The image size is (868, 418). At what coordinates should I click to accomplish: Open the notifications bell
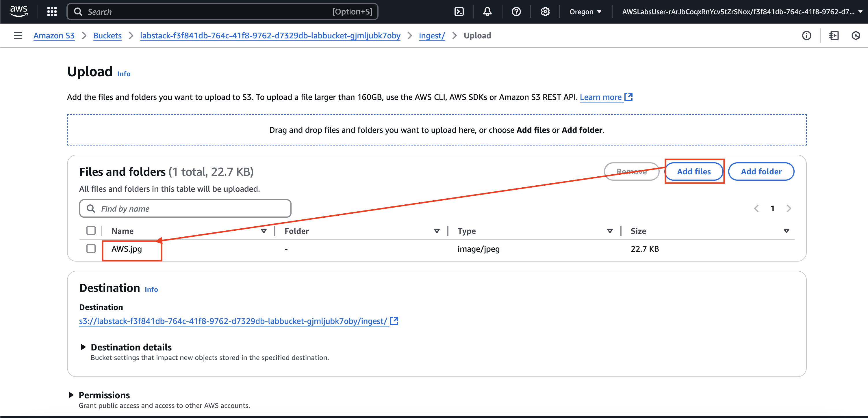(x=487, y=12)
